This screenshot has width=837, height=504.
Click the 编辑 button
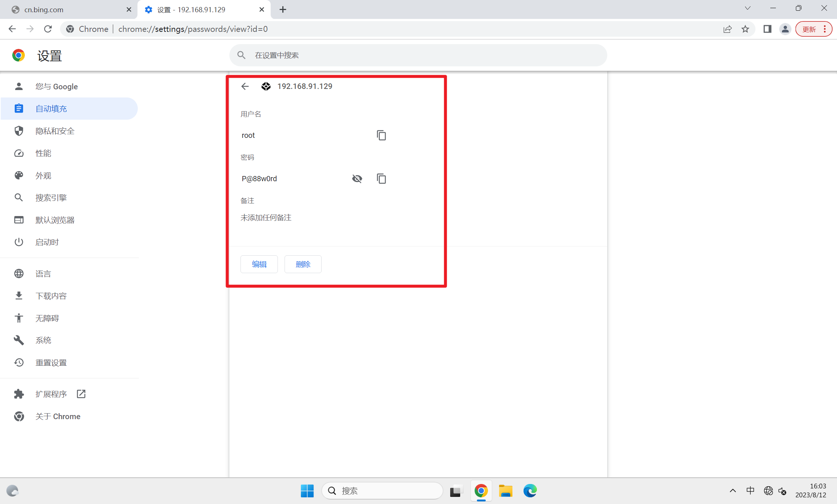coord(259,264)
